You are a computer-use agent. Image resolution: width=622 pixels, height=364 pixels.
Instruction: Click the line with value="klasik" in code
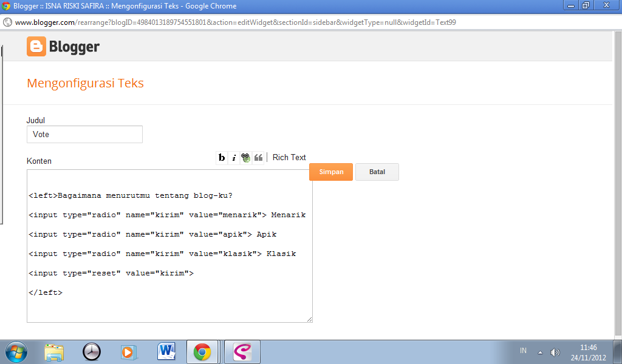(162, 254)
